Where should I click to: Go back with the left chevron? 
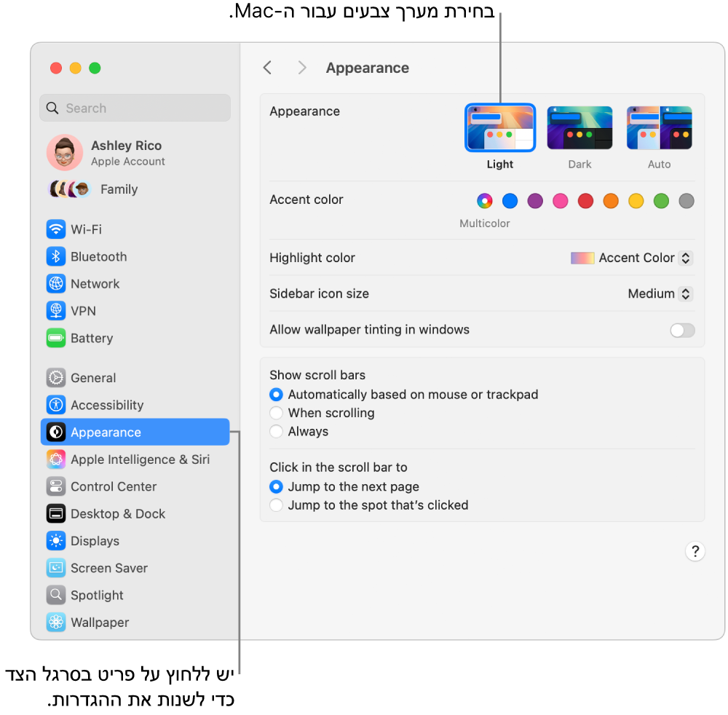tap(267, 68)
